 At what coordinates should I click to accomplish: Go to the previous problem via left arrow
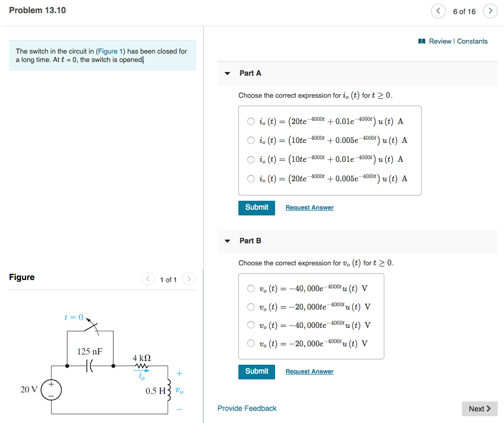pos(438,11)
